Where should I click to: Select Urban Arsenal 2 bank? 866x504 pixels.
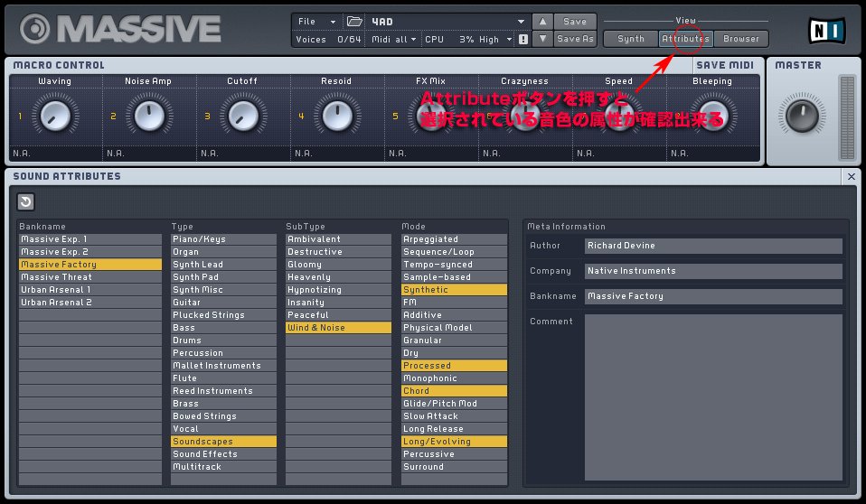[x=90, y=303]
